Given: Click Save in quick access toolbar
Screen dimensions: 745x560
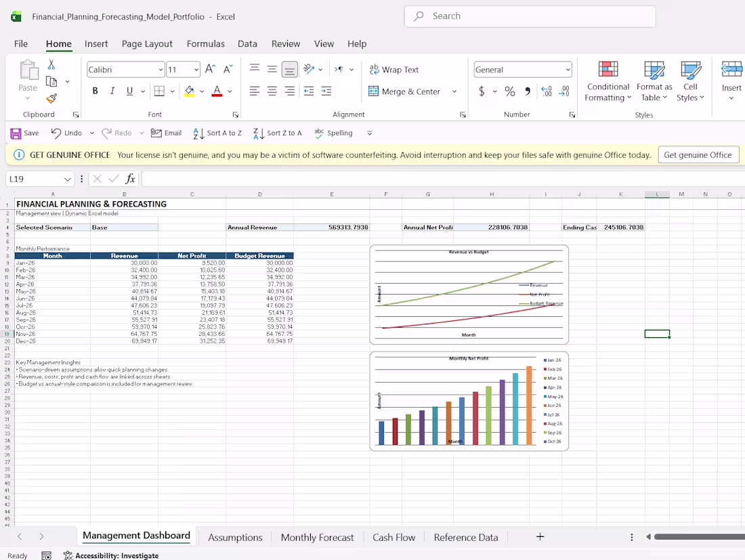Looking at the screenshot, I should 24,133.
